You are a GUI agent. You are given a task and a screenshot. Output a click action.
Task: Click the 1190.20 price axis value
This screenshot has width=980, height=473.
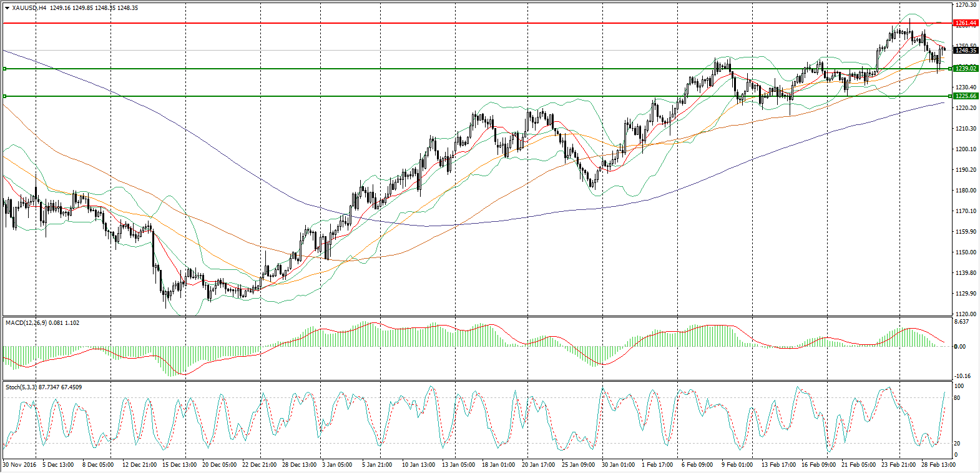pyautogui.click(x=965, y=170)
